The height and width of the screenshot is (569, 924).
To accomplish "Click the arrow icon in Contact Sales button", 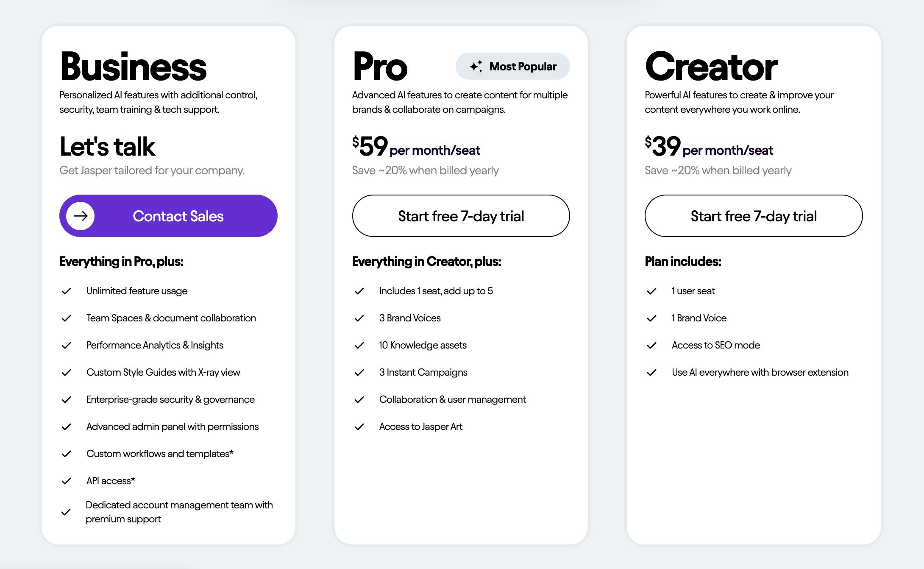I will [81, 216].
